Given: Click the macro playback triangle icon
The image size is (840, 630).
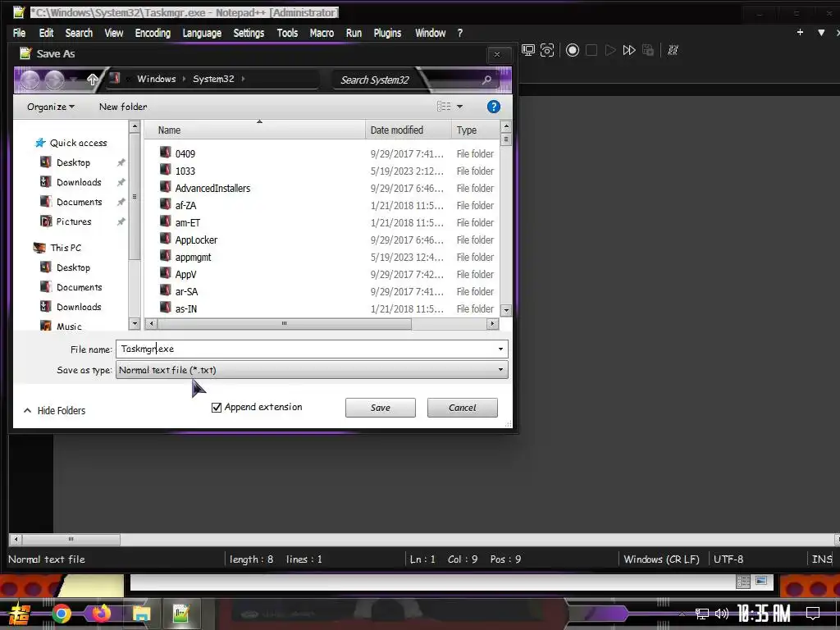Looking at the screenshot, I should point(610,50).
